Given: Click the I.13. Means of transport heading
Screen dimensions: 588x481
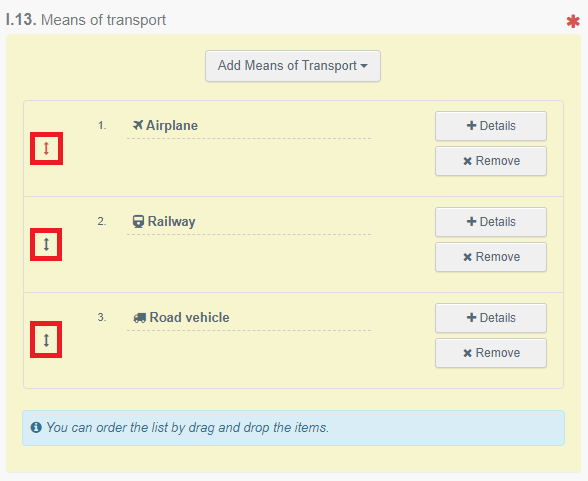Looking at the screenshot, I should tap(86, 20).
